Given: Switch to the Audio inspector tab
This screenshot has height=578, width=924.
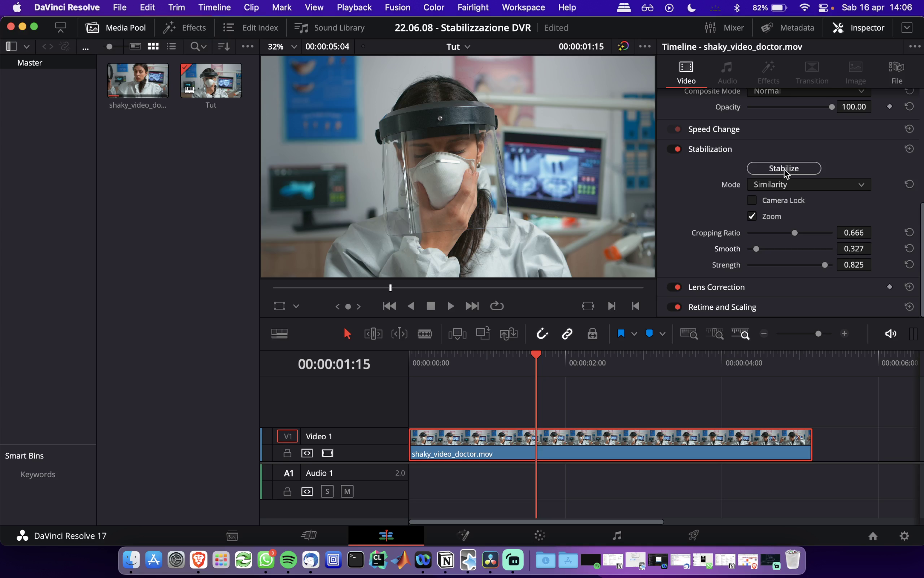Looking at the screenshot, I should point(727,73).
